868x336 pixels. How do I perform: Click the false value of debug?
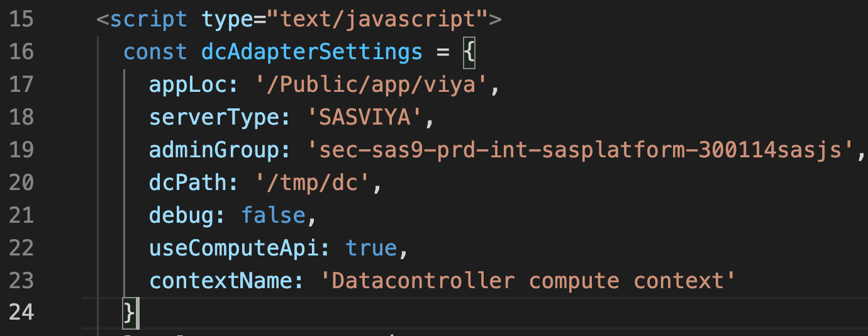(x=272, y=215)
